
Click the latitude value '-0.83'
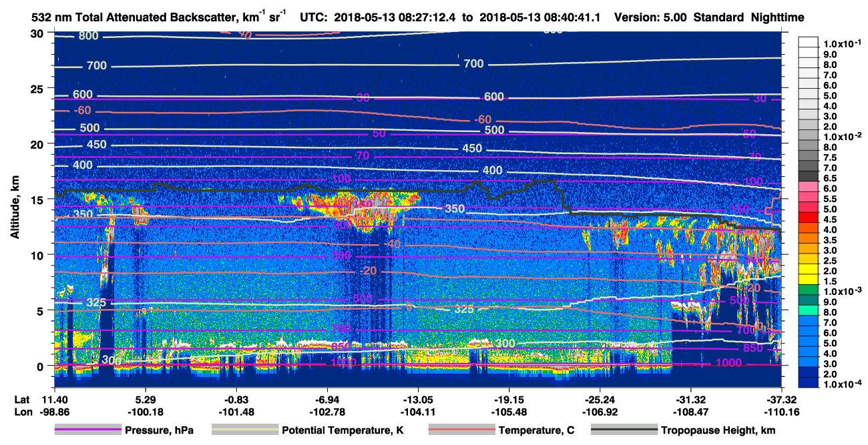236,400
